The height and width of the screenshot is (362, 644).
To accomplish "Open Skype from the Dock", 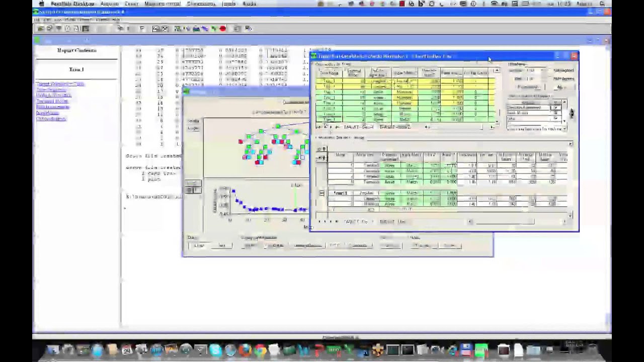I will point(215,349).
